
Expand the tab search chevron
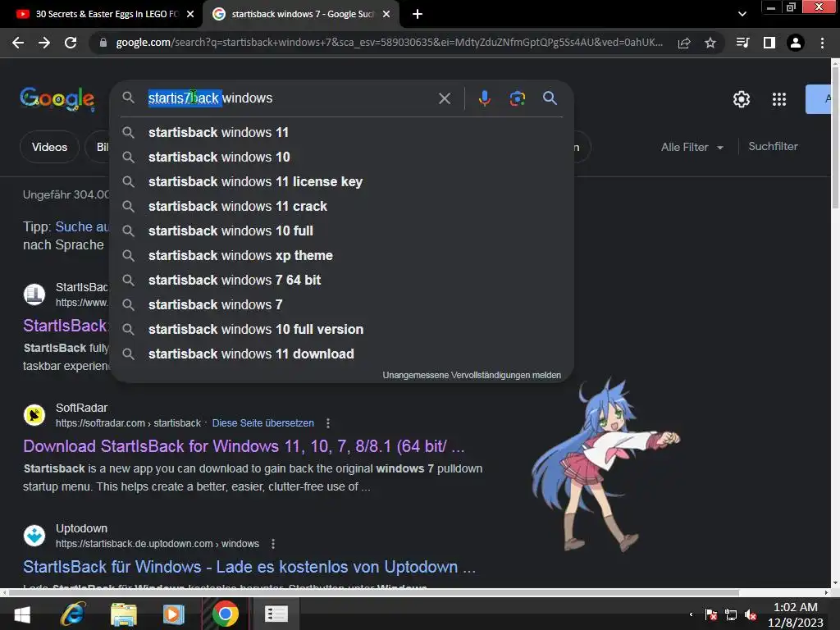tap(742, 14)
